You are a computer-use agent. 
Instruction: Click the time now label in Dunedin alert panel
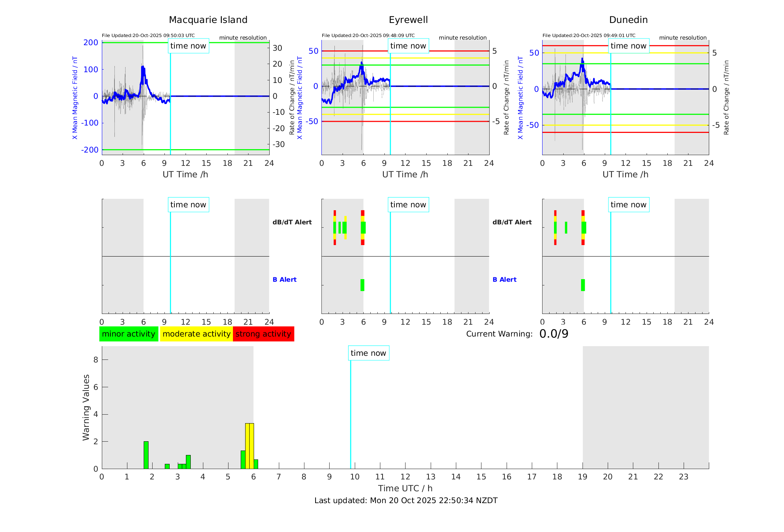pos(628,205)
